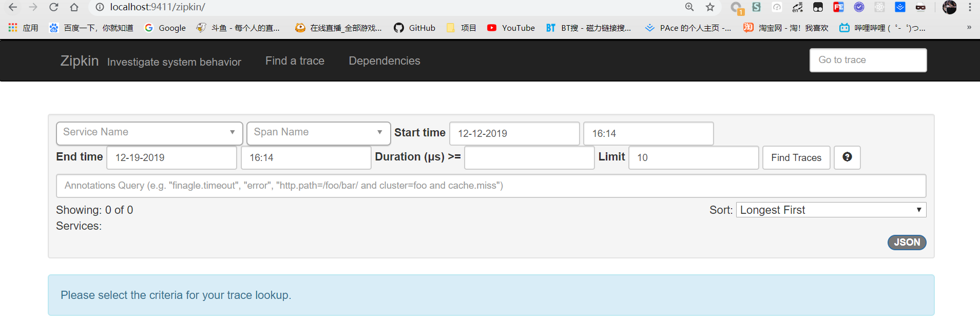Open the browser home page
The width and height of the screenshot is (980, 322).
click(74, 7)
